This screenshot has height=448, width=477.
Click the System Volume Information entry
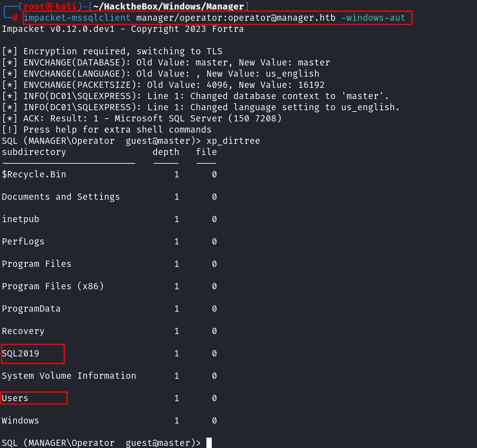coord(69,376)
